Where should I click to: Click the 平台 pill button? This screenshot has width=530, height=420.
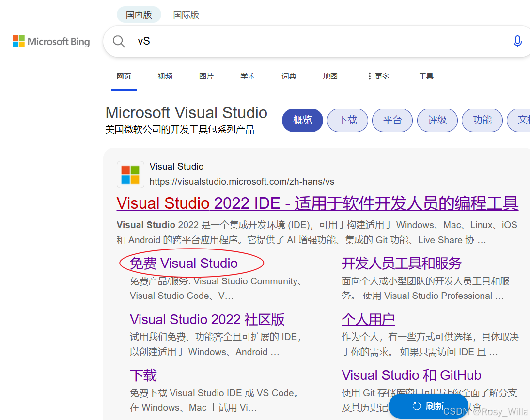(392, 120)
